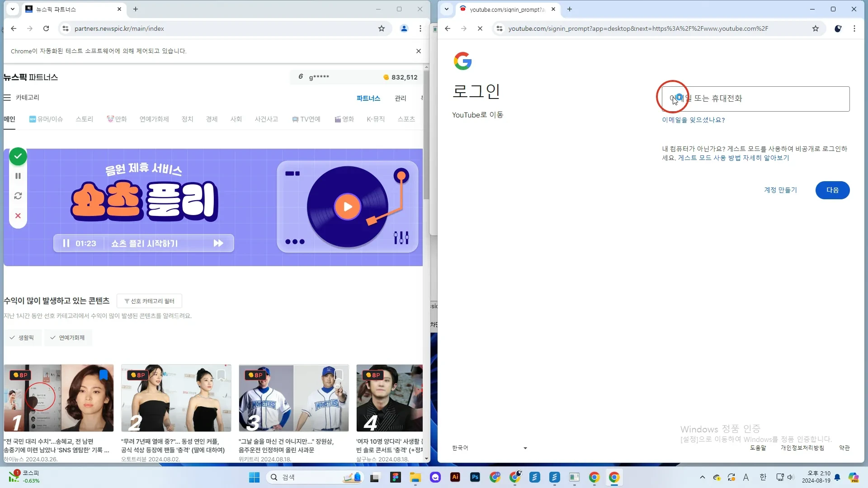Open the hamburger category menu icon
The width and height of the screenshot is (868, 488).
pos(7,98)
